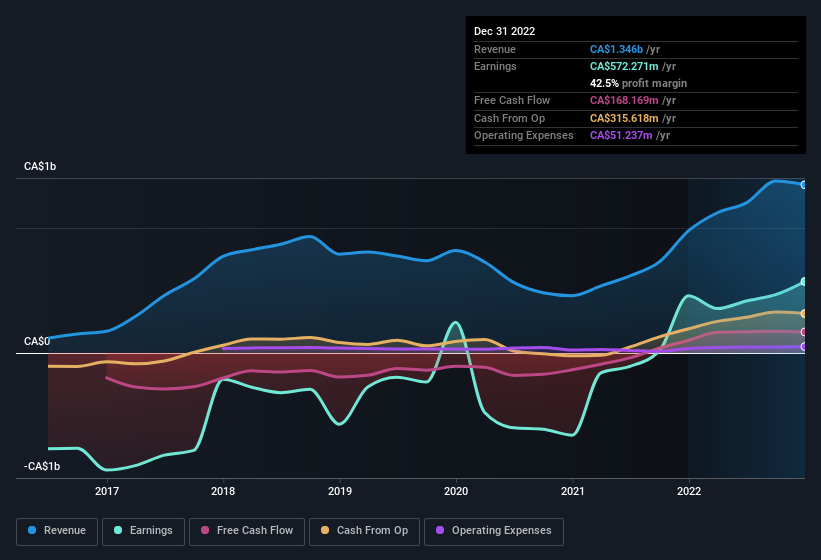Click the CA$1.346b revenue value

616,49
